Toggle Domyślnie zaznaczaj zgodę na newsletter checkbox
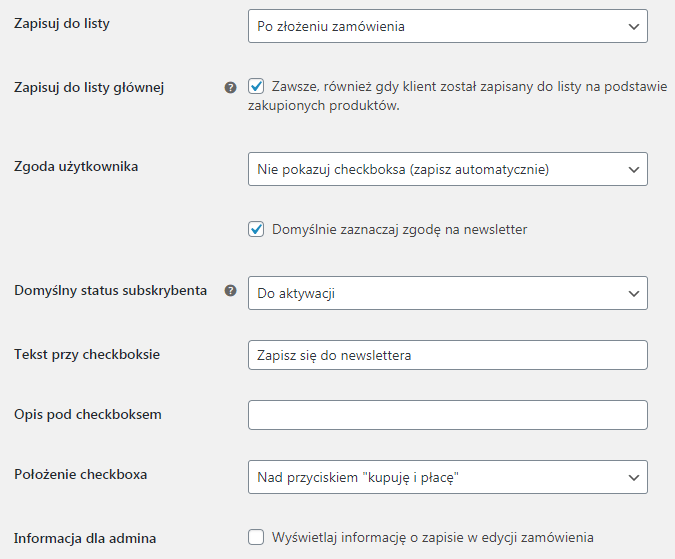 tap(256, 229)
